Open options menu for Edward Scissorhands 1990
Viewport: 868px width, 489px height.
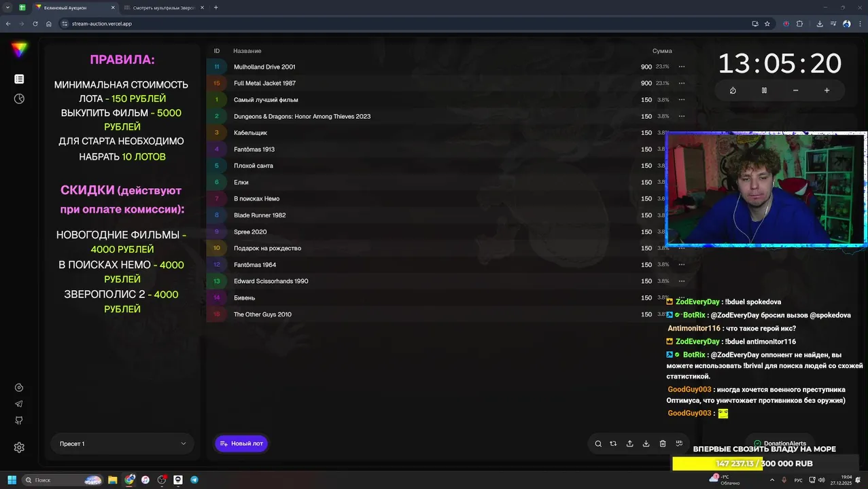[x=682, y=281]
